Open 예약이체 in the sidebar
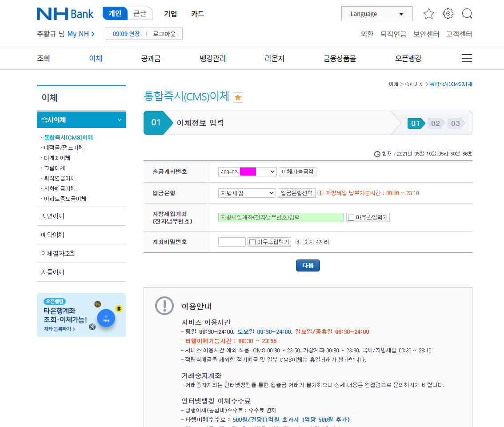 coord(53,235)
